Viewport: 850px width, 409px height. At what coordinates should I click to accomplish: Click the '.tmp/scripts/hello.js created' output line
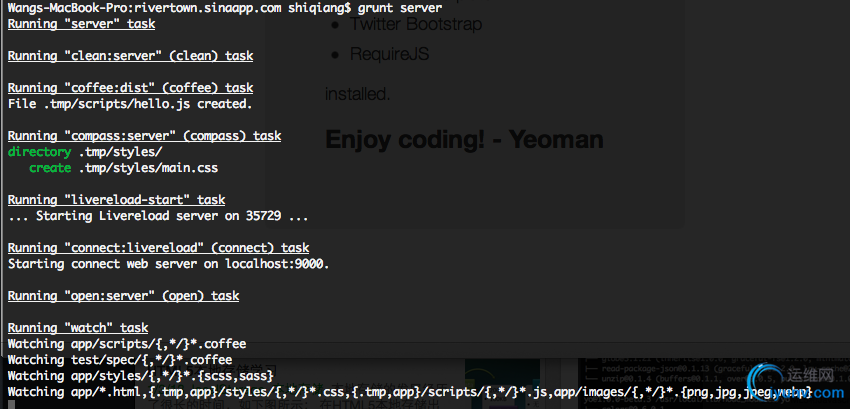tap(130, 104)
